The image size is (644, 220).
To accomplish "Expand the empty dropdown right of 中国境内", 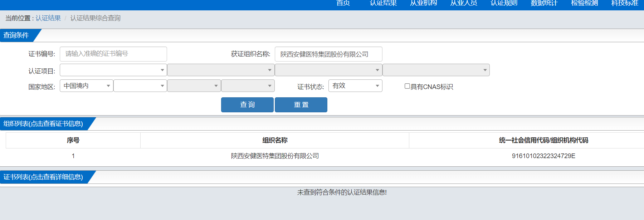I will pyautogui.click(x=140, y=86).
